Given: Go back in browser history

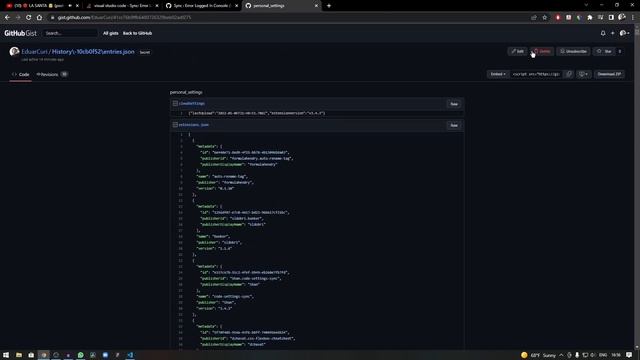Looking at the screenshot, I should point(7,18).
